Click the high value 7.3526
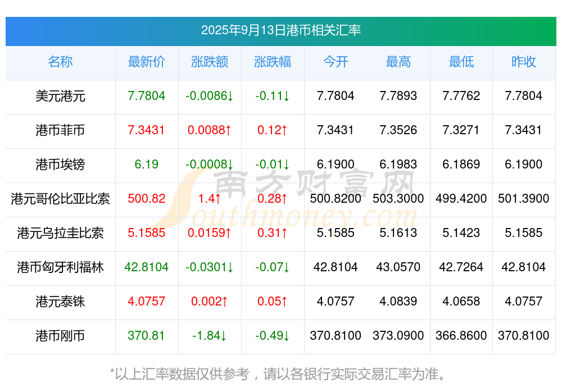Screen dimensions: 562x392 click(x=398, y=130)
